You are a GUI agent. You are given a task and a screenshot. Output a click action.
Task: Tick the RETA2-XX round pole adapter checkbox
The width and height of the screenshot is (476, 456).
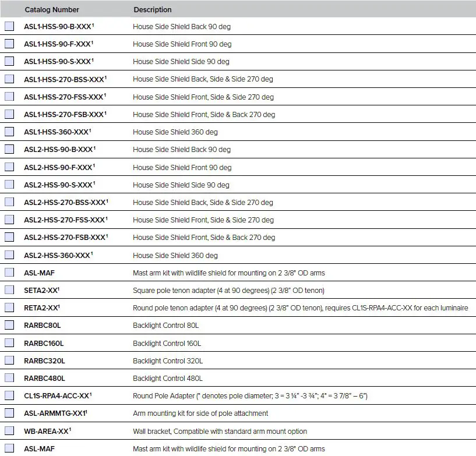tap(9, 307)
